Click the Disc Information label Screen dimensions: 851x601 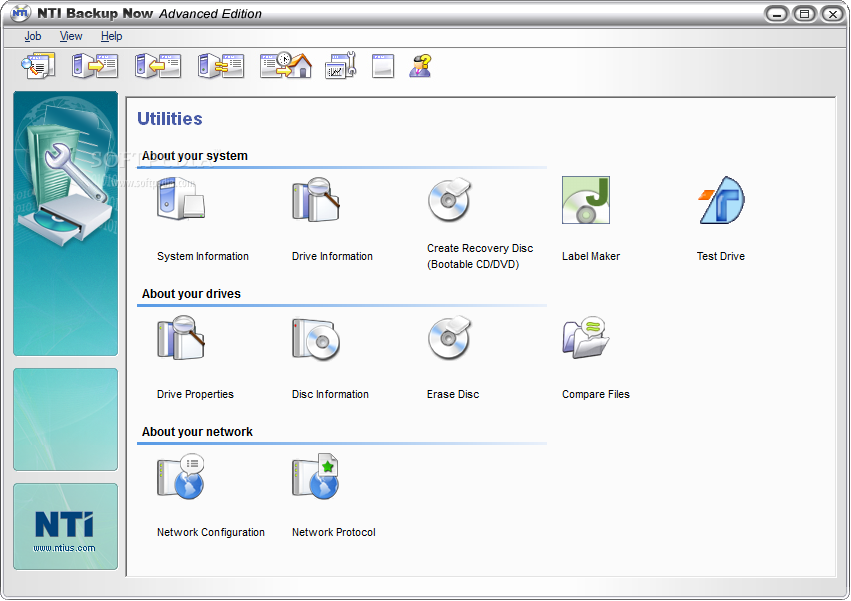(x=330, y=394)
